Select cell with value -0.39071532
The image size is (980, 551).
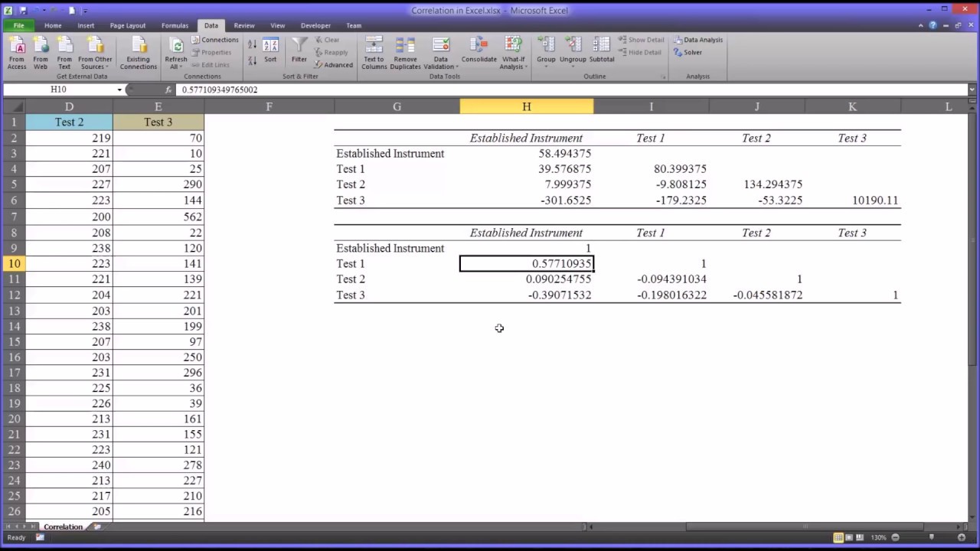pos(526,295)
